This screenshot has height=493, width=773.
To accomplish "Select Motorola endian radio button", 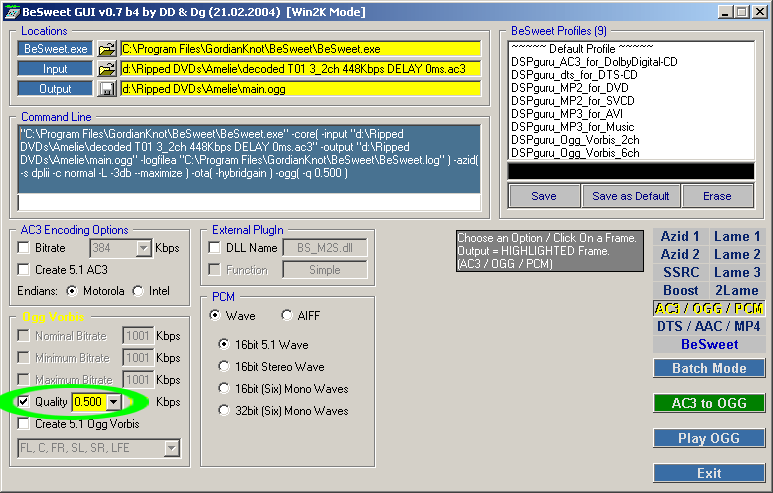I will pyautogui.click(x=72, y=291).
